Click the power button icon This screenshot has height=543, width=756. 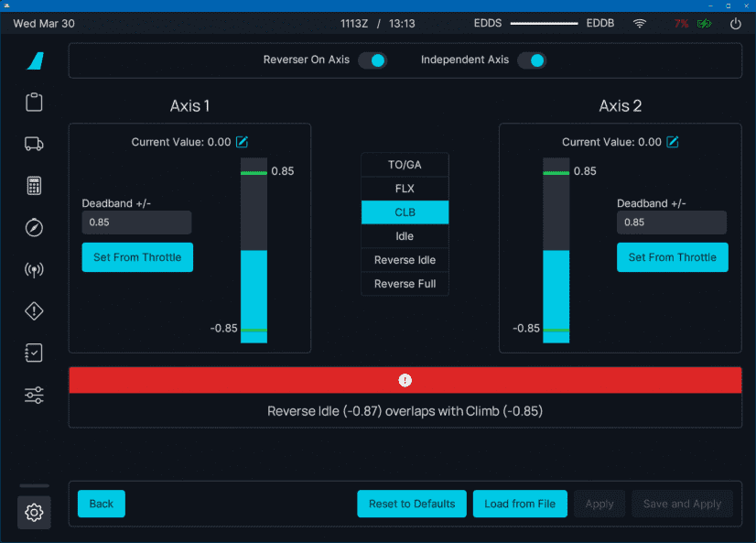click(x=735, y=24)
